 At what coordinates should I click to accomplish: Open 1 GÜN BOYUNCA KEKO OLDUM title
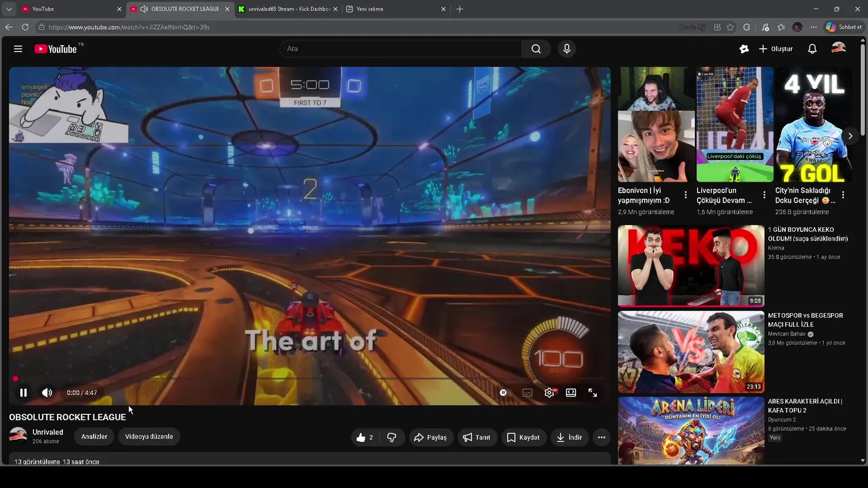808,235
